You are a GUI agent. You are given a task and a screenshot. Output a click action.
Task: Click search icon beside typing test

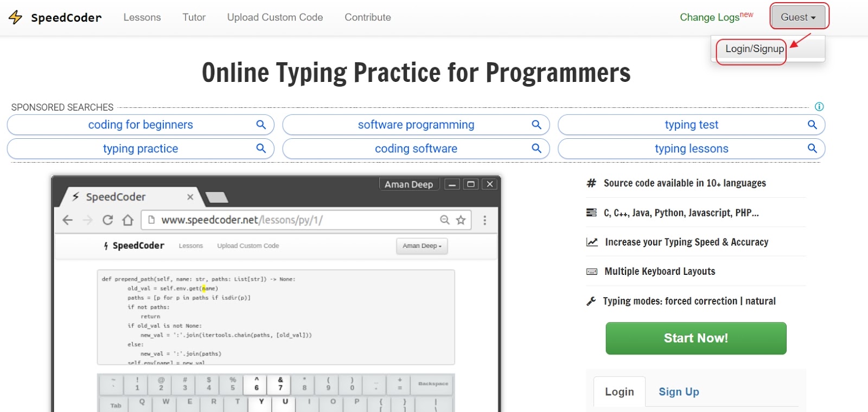812,125
